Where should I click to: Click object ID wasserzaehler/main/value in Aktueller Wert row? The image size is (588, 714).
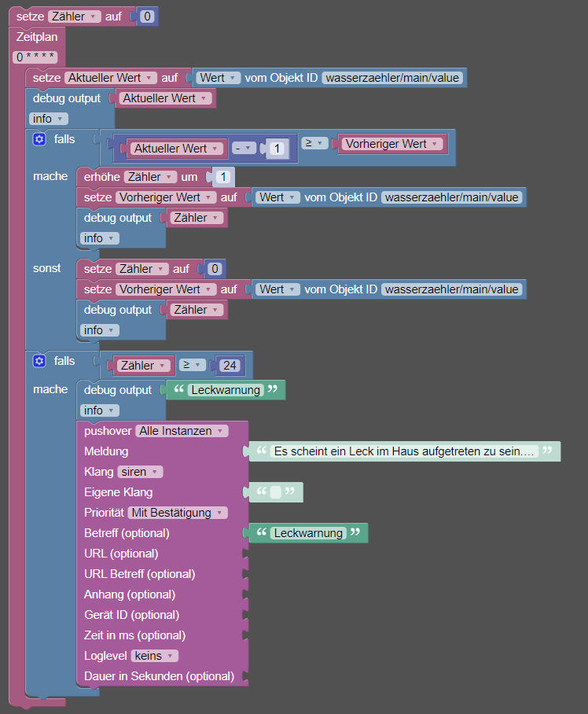click(x=392, y=78)
